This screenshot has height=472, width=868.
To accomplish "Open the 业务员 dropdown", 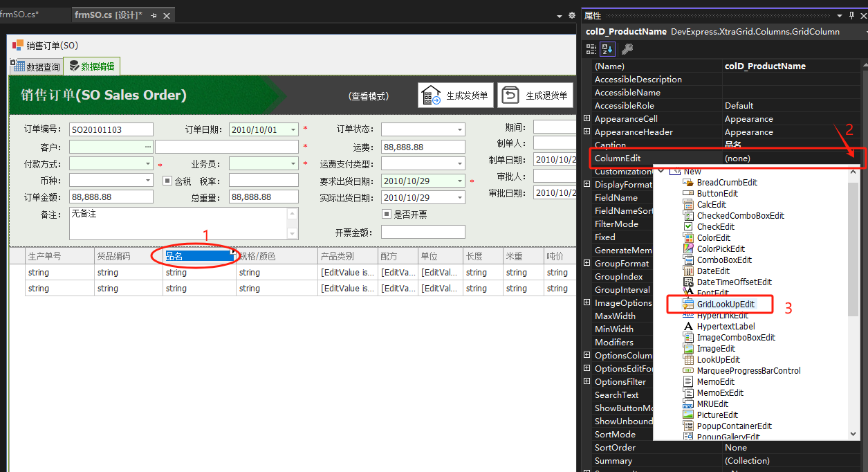I will click(x=293, y=164).
